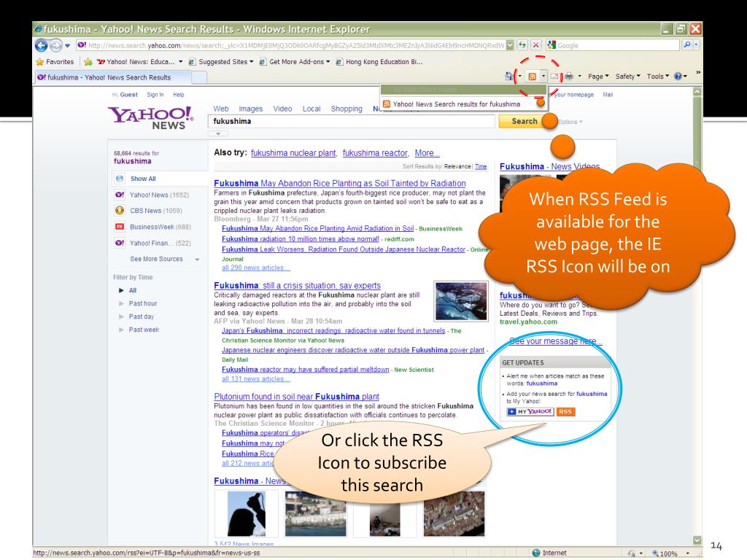Click the fukushima search input field
This screenshot has height=560, width=747.
click(352, 122)
